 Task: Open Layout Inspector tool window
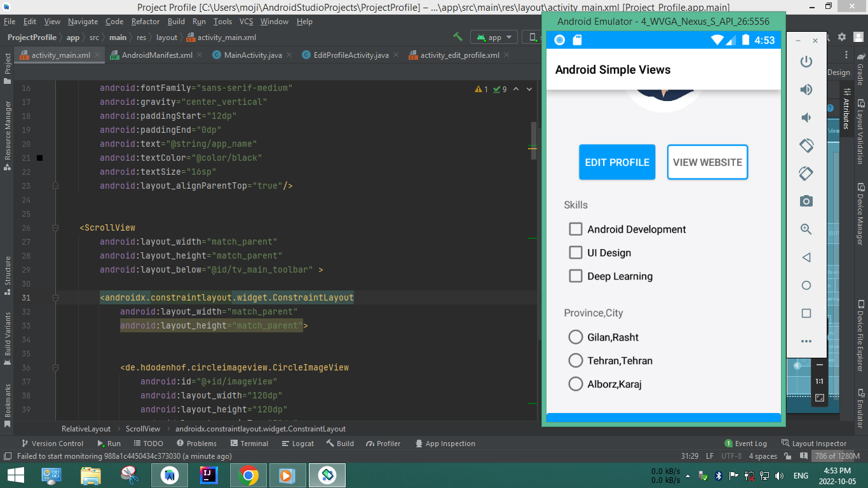pos(814,444)
